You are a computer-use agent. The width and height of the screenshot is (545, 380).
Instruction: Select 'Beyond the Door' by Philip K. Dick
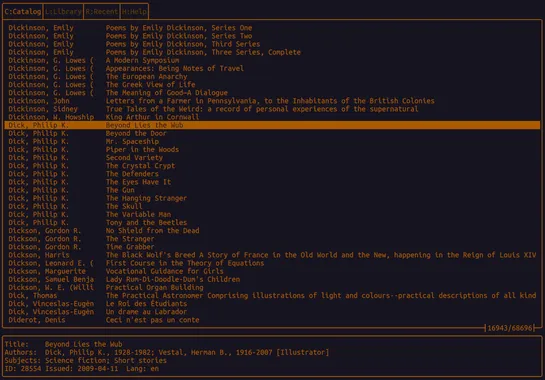click(272, 133)
